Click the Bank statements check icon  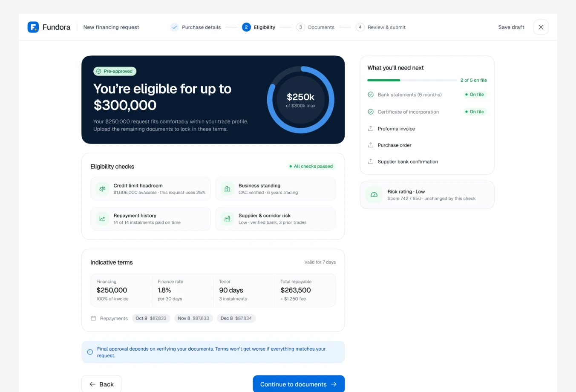click(371, 95)
